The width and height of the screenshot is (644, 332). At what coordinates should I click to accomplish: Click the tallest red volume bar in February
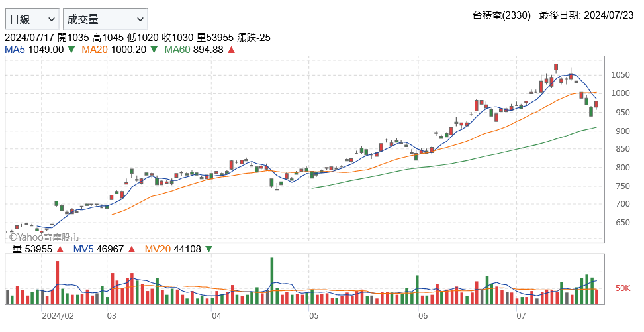pyautogui.click(x=57, y=283)
